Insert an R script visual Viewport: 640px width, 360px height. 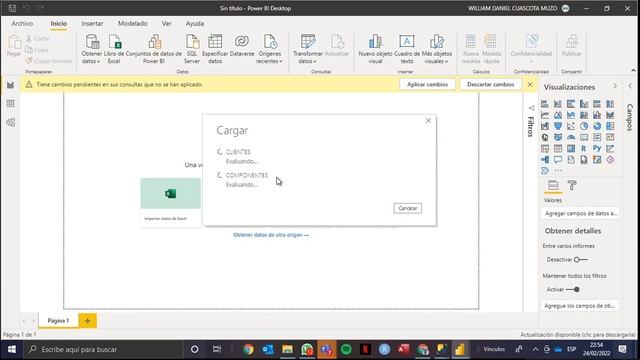tap(584, 149)
